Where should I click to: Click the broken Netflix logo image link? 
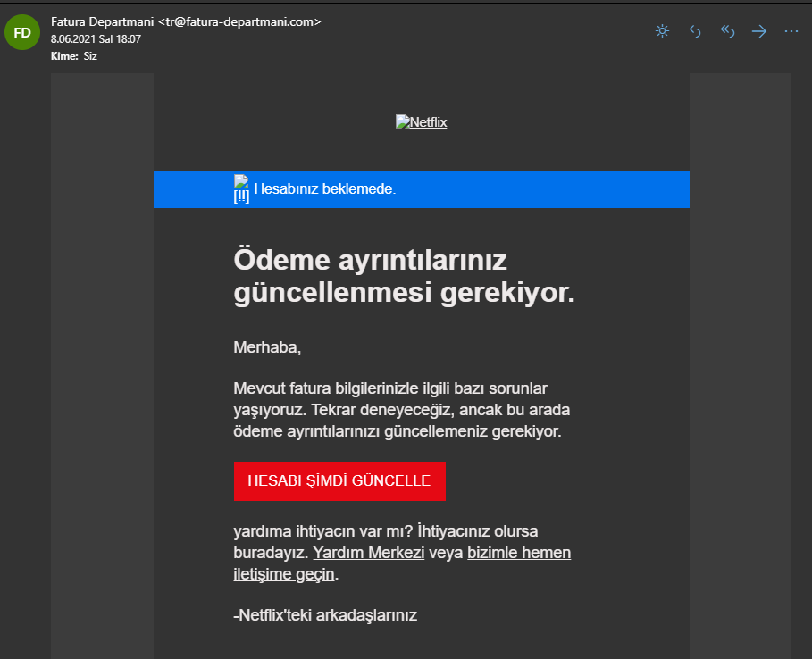pyautogui.click(x=421, y=122)
